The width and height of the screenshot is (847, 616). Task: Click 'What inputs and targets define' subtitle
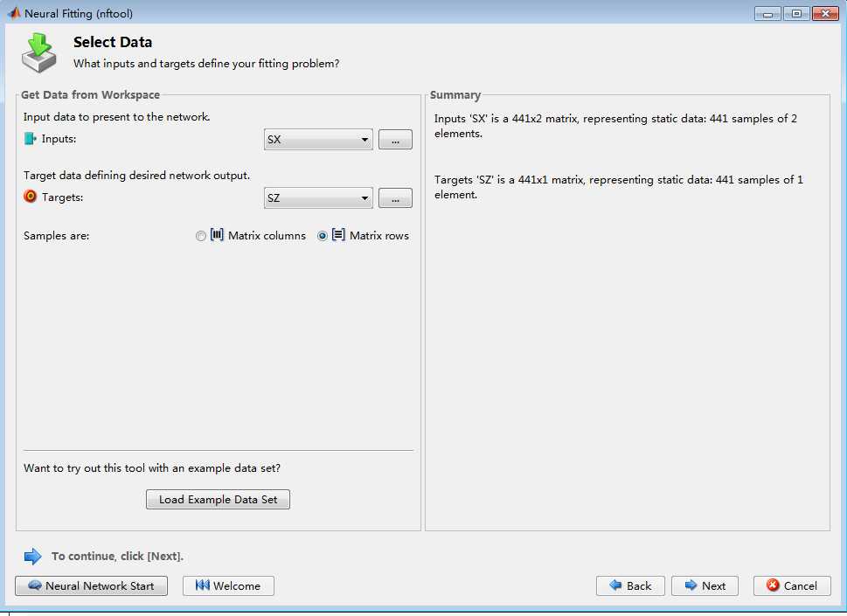click(x=206, y=63)
